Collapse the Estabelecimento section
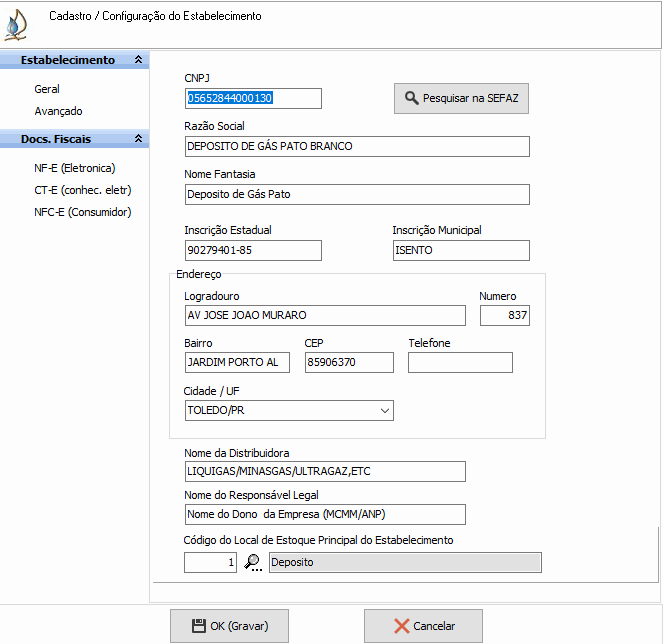The width and height of the screenshot is (663, 644). click(138, 60)
